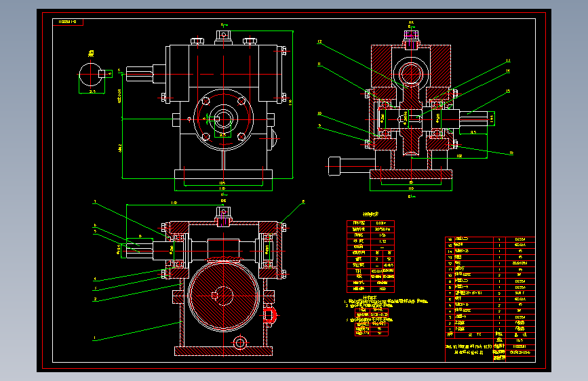Click the title block drawing name text

point(469,350)
